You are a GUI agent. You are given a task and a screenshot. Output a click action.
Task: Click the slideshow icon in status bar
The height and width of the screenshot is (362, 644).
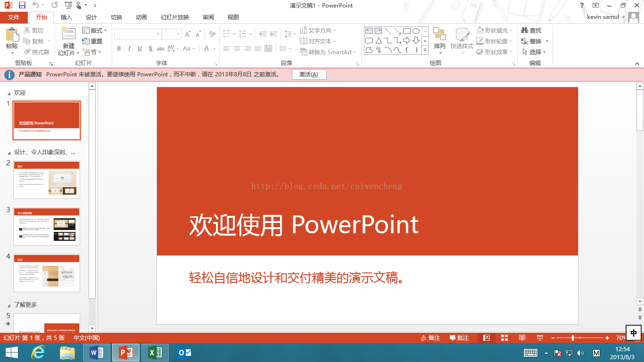coord(540,337)
